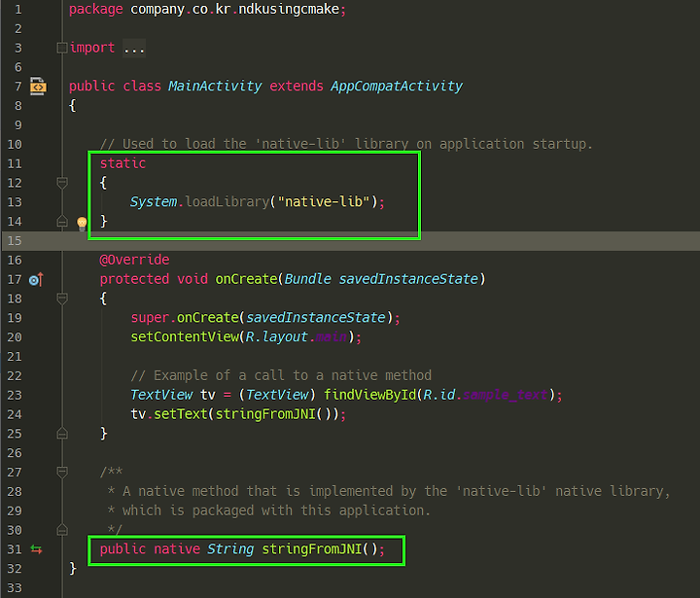Click 'savedInstanceState' parameter on line 17

point(408,279)
